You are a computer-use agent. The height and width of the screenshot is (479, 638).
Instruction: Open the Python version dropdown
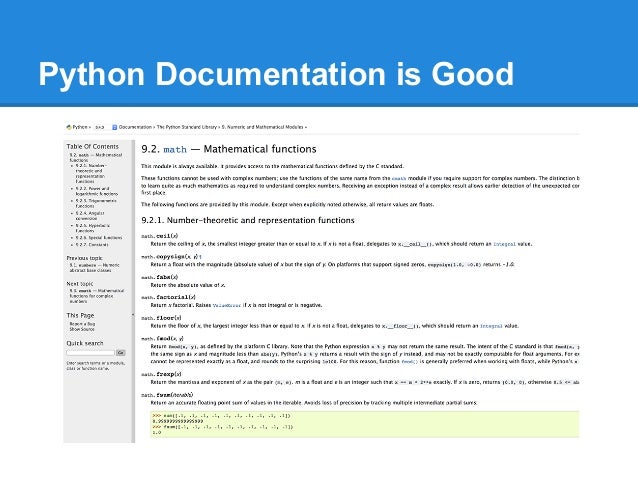click(x=100, y=127)
